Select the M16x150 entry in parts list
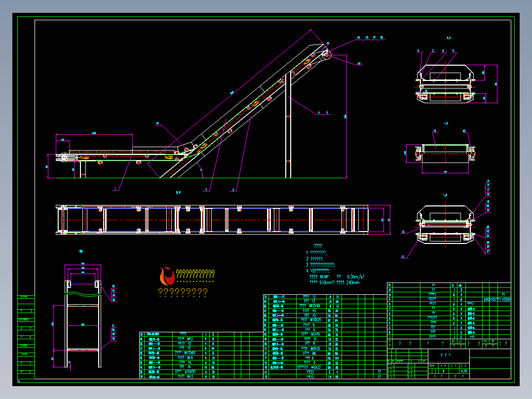532x399 pixels. point(185,372)
